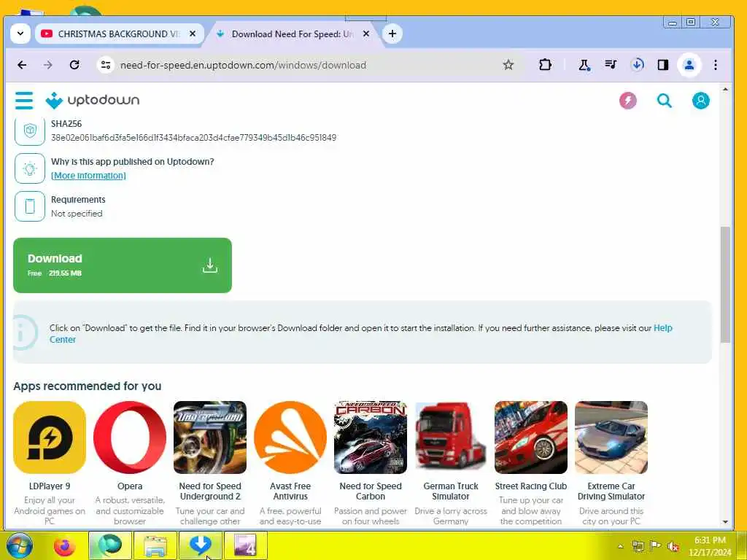Follow the Help Center link
Screen dimensions: 747x560
[664, 328]
